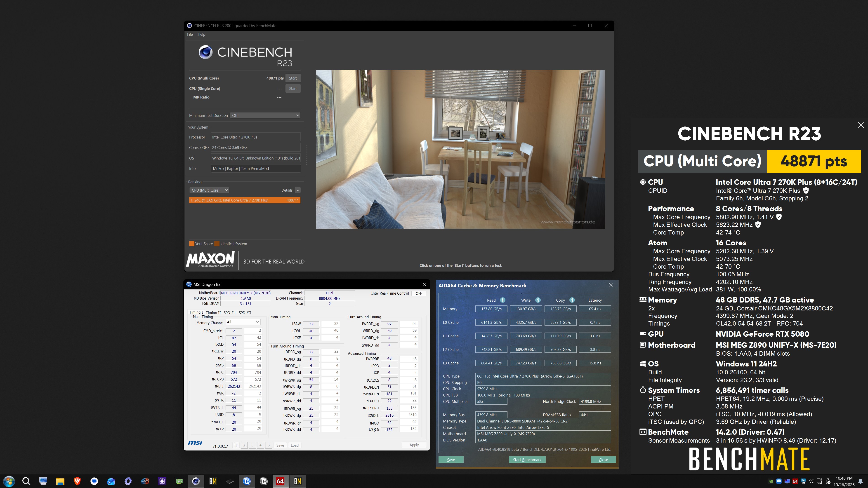Image resolution: width=868 pixels, height=488 pixels.
Task: Click the tCL timing value field
Action: click(x=234, y=338)
